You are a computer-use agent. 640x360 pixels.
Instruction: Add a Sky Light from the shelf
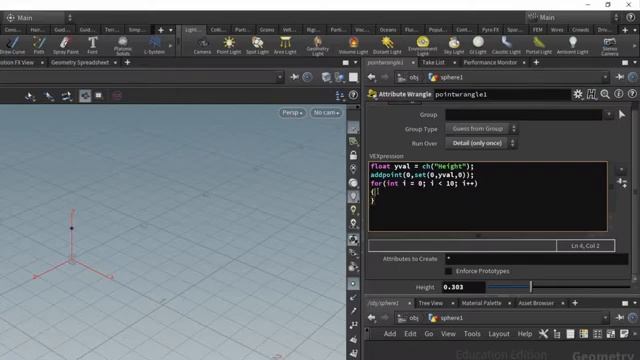[x=454, y=45]
